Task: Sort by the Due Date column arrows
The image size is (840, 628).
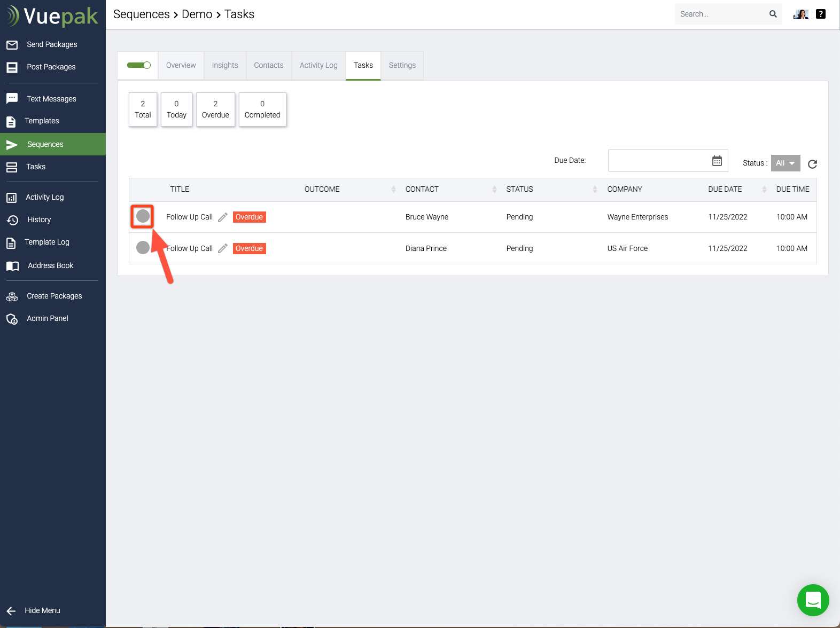Action: [x=764, y=189]
